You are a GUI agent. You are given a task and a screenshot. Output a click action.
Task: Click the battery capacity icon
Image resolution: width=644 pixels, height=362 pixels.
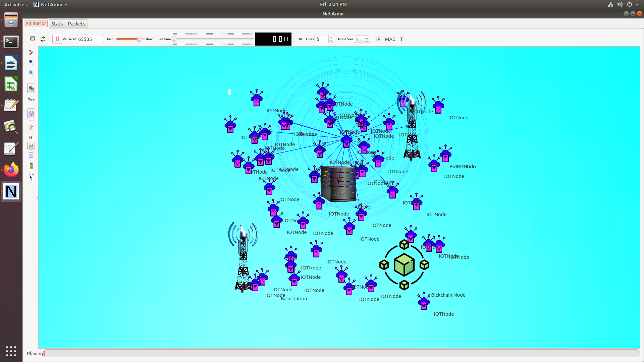coord(31,166)
